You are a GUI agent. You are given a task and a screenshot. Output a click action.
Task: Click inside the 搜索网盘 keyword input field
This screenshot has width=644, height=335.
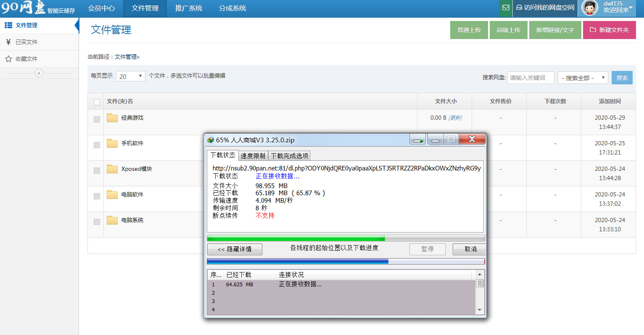tap(531, 78)
